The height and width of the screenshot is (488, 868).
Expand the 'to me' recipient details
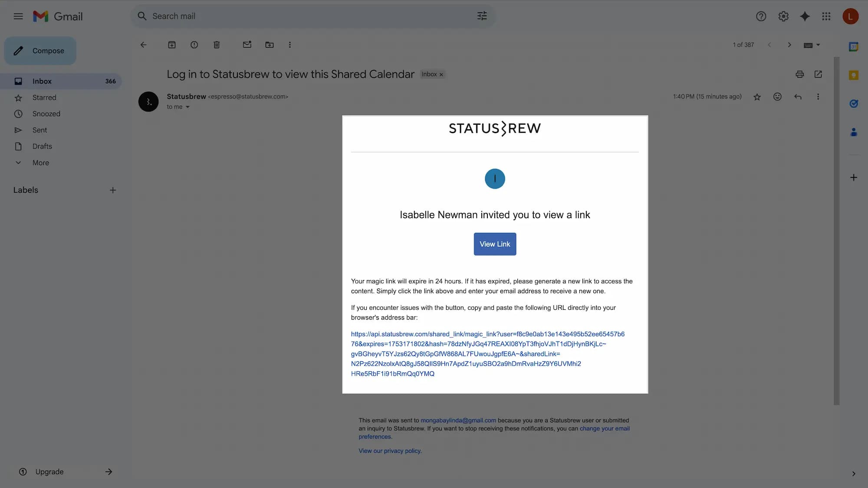pos(187,107)
